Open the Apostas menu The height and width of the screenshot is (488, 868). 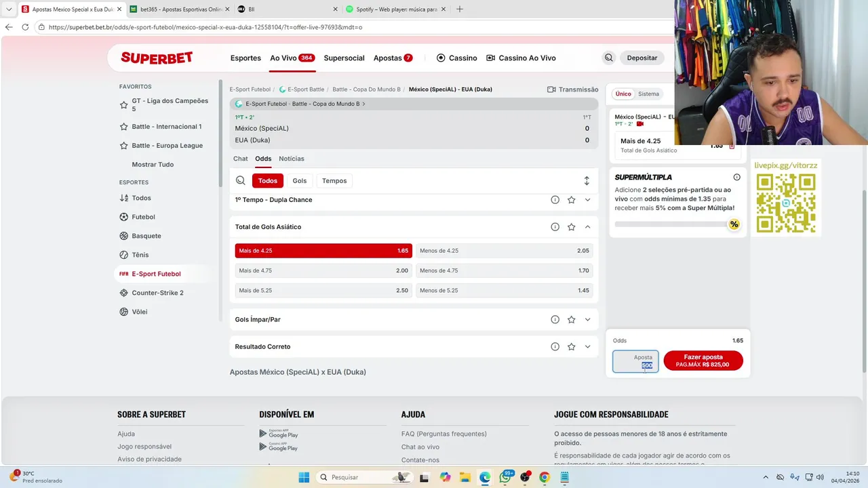click(393, 58)
